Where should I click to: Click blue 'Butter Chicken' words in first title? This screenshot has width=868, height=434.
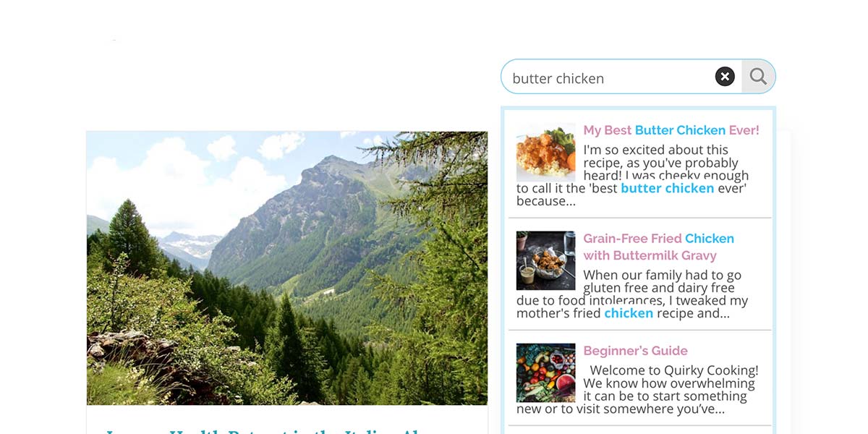tap(680, 130)
